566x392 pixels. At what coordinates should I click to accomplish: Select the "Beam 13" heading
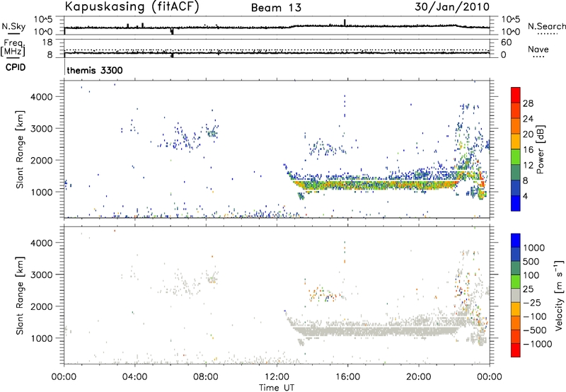(x=276, y=8)
